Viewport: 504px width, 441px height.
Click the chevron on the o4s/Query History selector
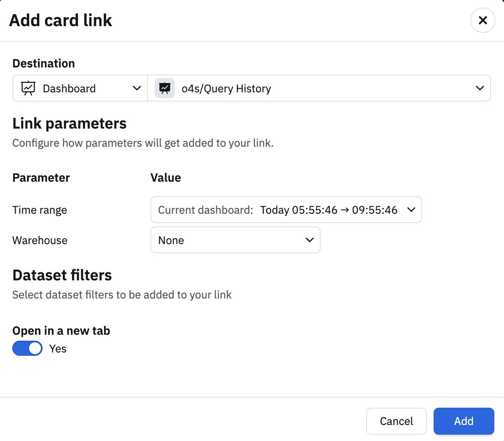480,88
